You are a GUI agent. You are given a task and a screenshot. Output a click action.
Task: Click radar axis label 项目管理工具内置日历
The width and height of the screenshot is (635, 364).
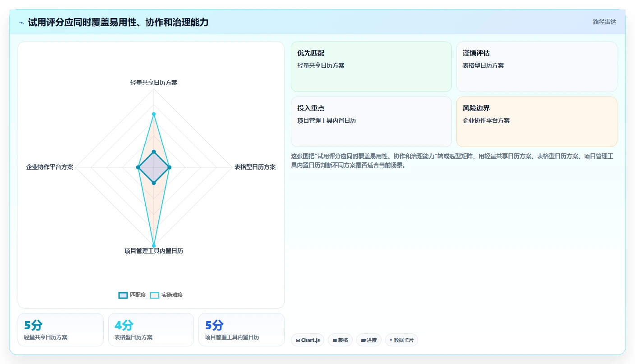tap(154, 251)
